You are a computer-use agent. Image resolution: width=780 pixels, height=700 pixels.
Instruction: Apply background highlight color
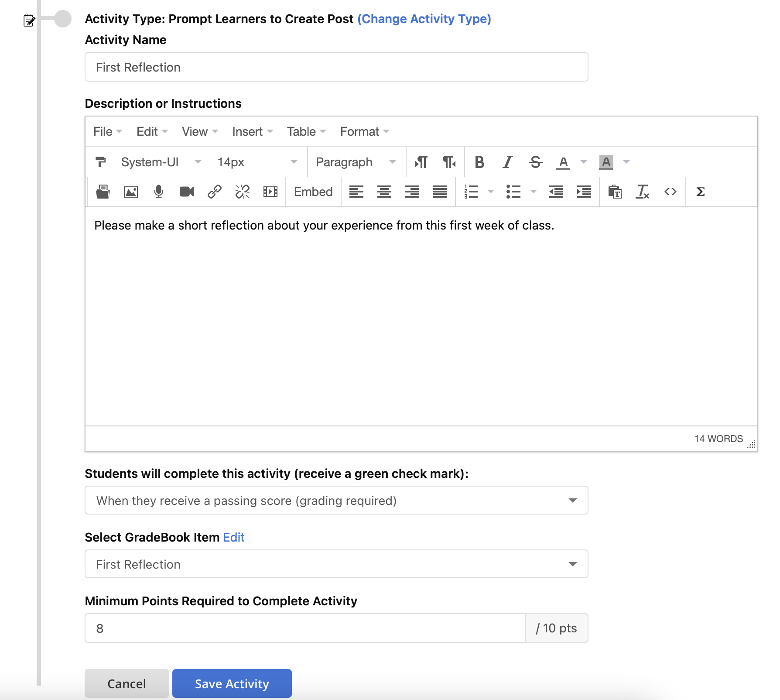point(606,162)
